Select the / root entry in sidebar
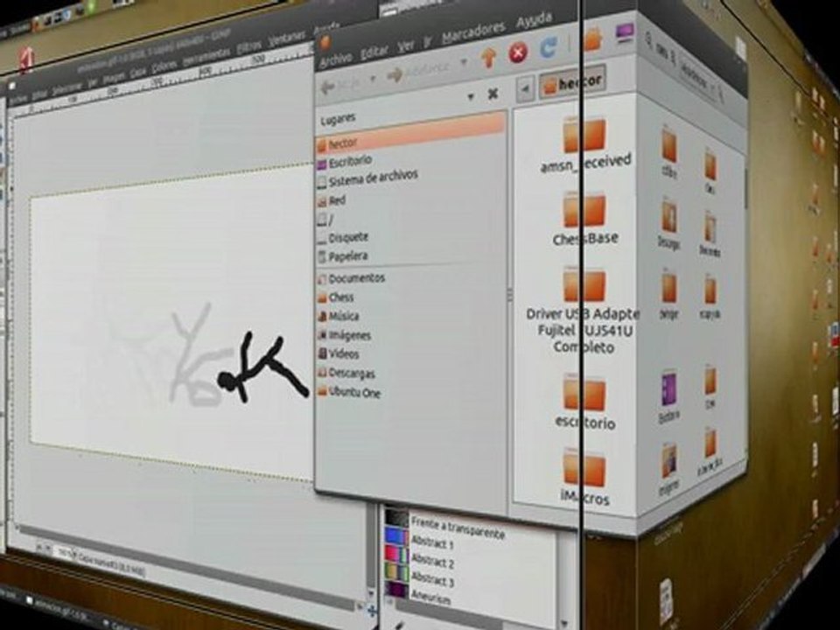840x630 pixels. [325, 220]
